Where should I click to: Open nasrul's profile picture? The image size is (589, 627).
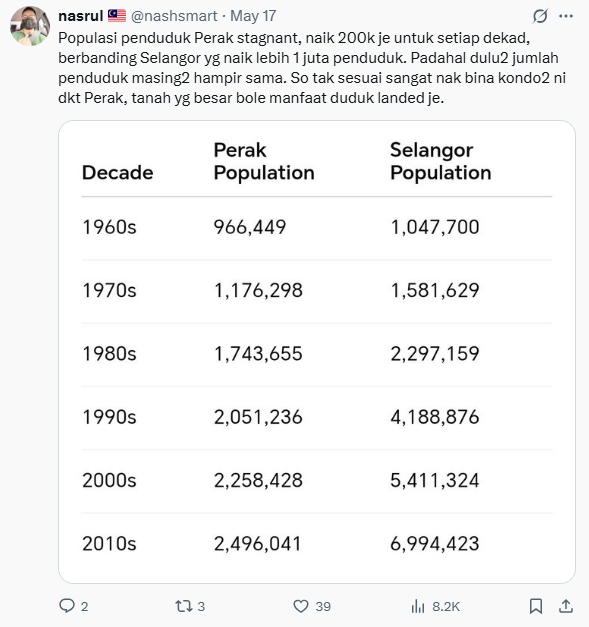(x=30, y=26)
